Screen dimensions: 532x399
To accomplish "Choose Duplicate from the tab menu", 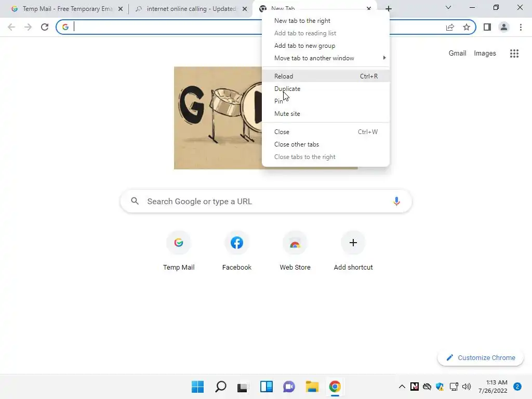I will point(326,88).
